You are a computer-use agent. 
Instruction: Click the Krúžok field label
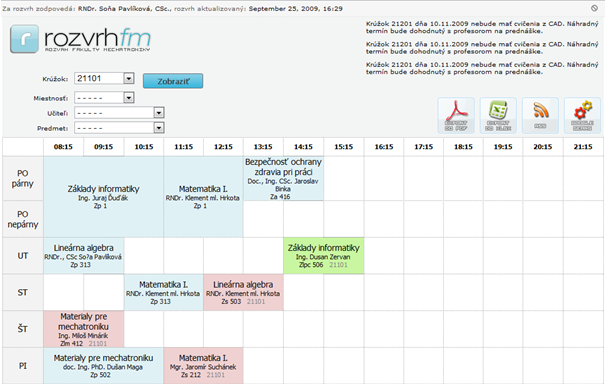tap(55, 79)
